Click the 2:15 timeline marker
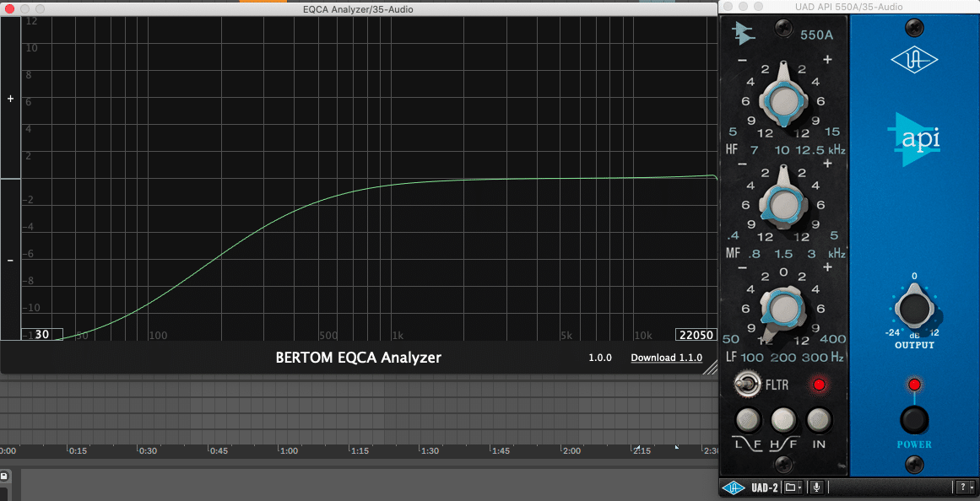The height and width of the screenshot is (501, 980). [x=642, y=450]
